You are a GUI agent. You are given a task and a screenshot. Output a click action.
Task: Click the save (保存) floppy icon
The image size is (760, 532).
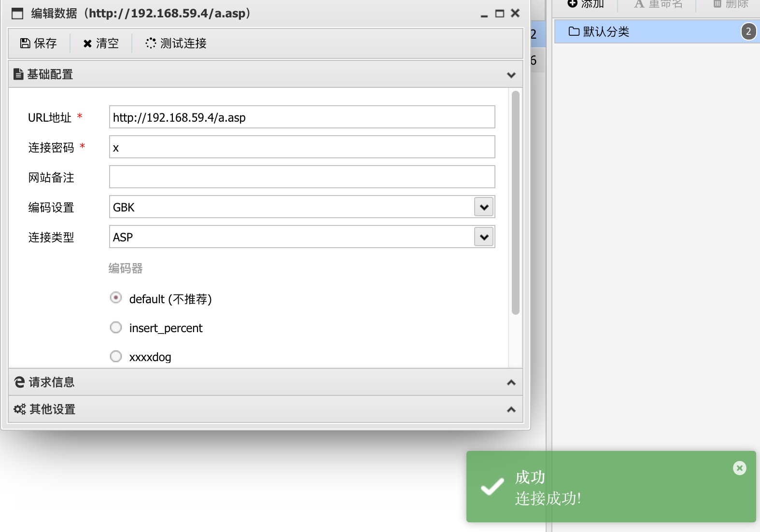(25, 43)
